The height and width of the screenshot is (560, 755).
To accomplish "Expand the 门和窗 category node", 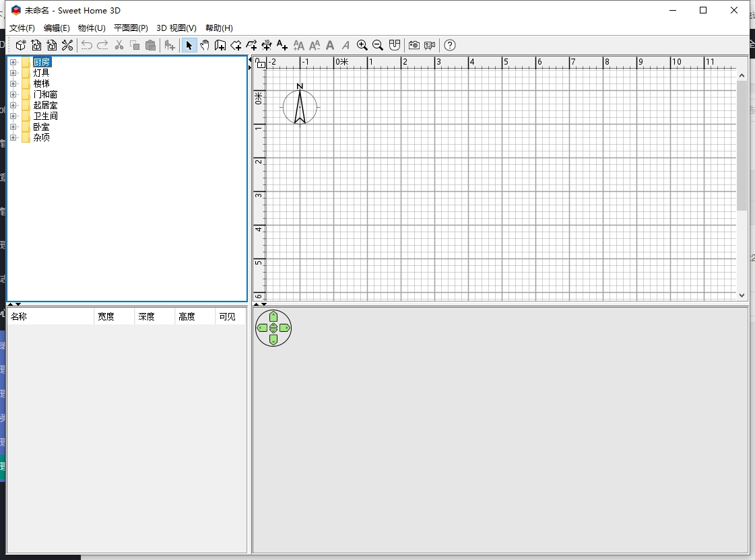I will [13, 95].
